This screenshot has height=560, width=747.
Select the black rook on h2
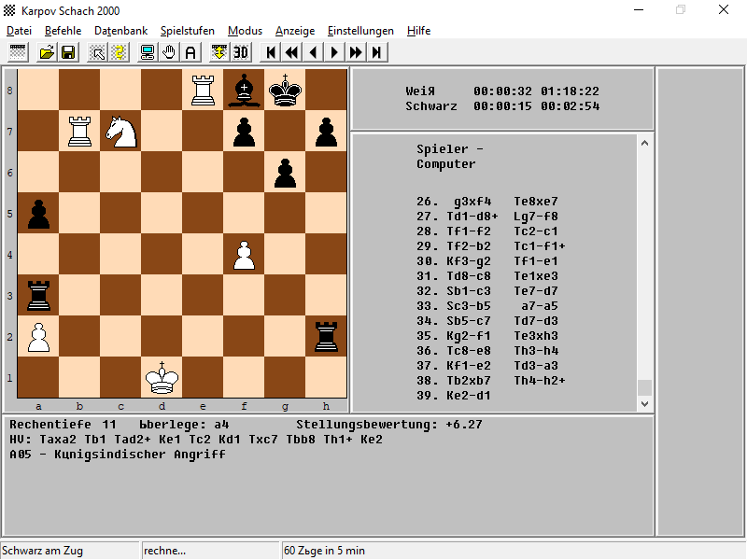[326, 337]
